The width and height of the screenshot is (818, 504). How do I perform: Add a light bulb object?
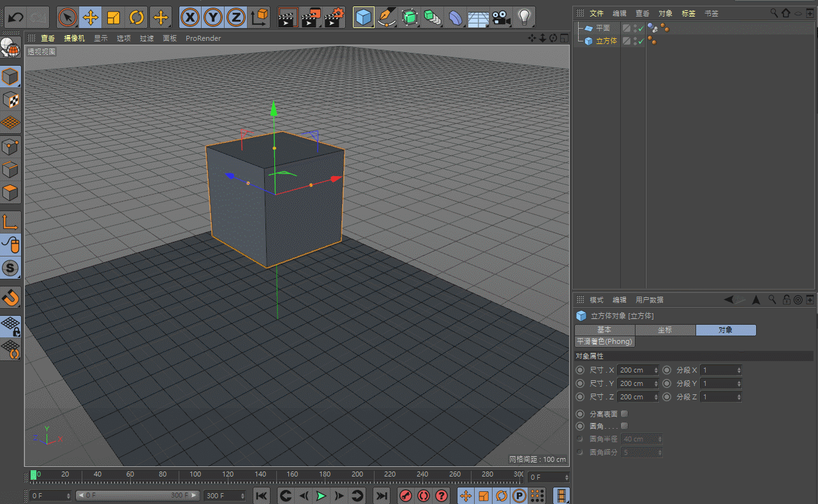[524, 17]
